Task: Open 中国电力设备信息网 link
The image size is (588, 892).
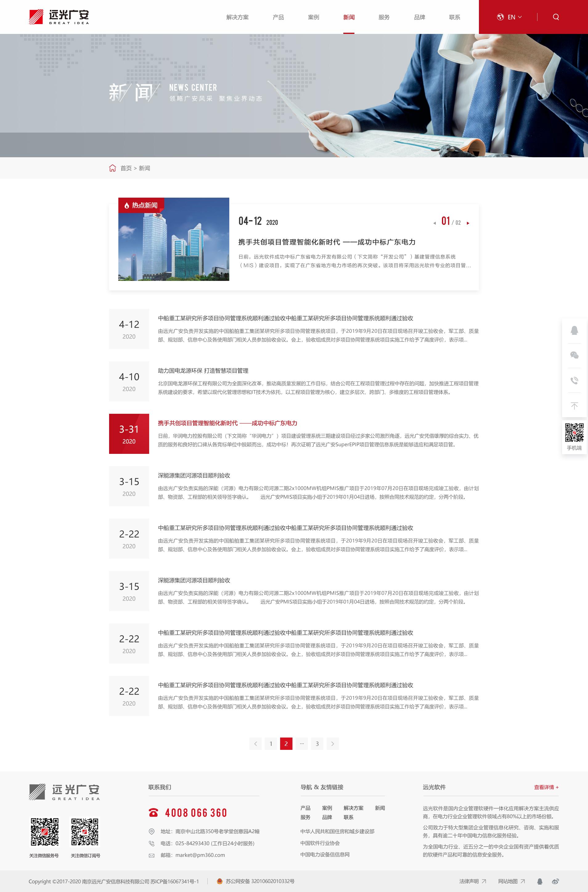Action: pos(325,854)
